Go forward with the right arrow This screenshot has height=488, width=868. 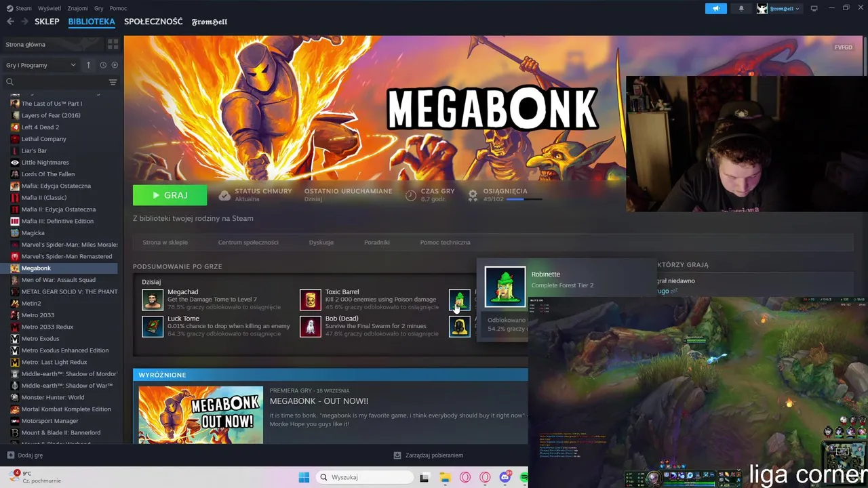pos(24,22)
